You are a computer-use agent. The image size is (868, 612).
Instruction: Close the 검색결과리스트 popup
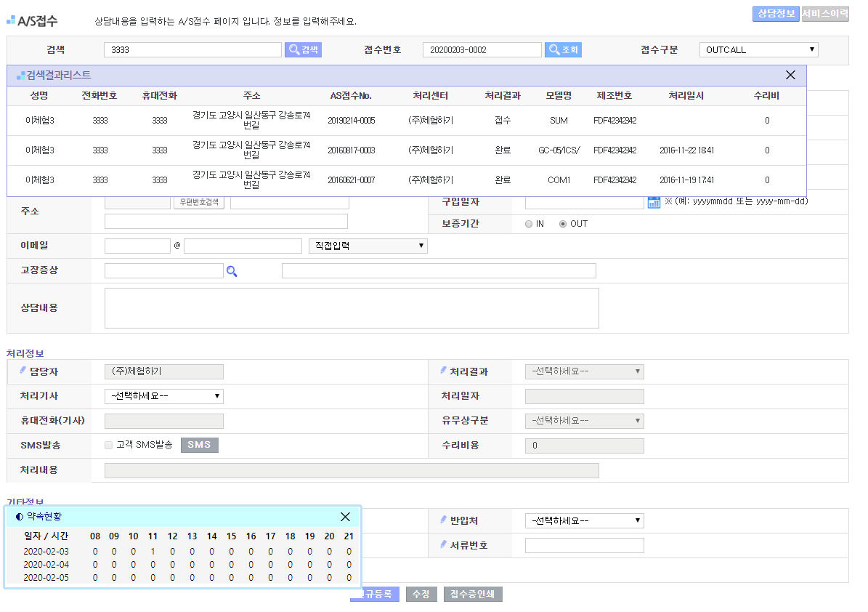(790, 75)
